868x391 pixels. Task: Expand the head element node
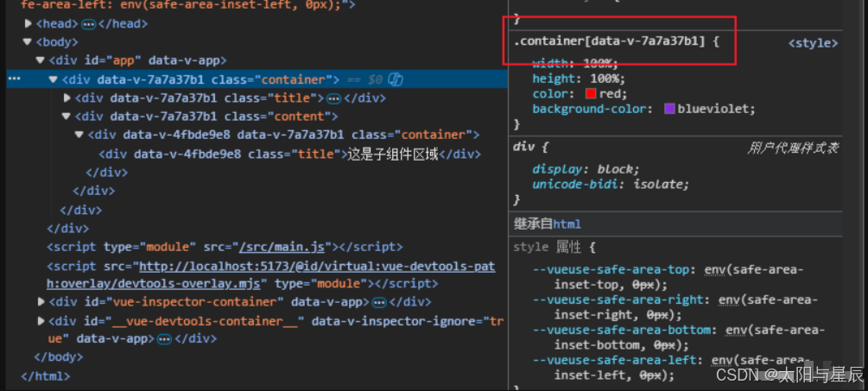[29, 24]
